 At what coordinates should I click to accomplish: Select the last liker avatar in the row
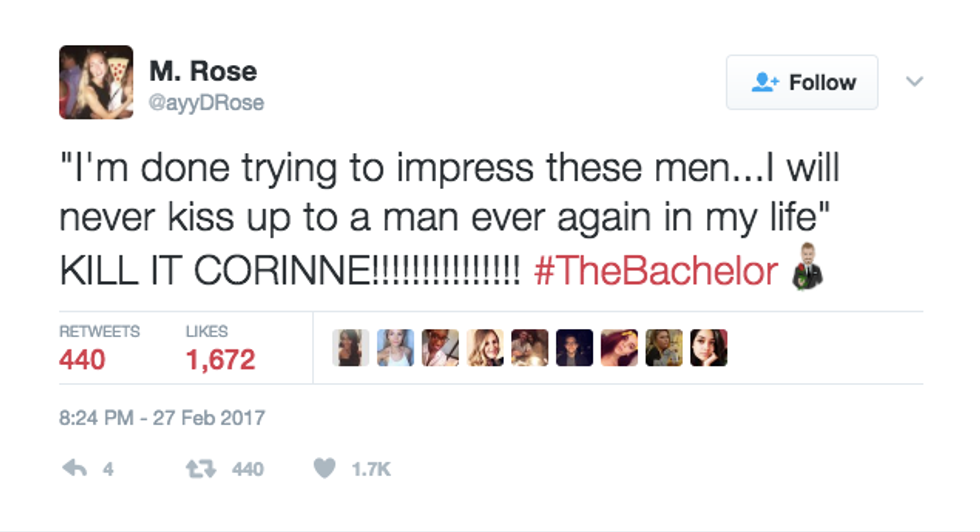coord(709,348)
